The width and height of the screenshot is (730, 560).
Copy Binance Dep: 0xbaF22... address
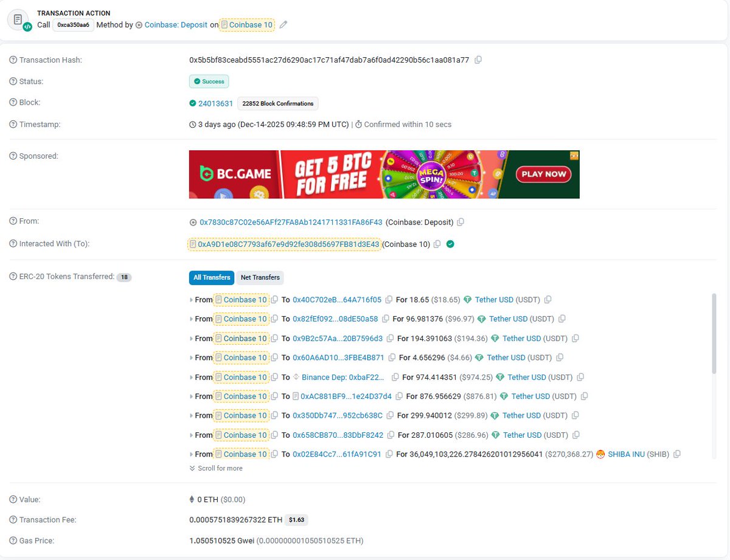click(395, 378)
